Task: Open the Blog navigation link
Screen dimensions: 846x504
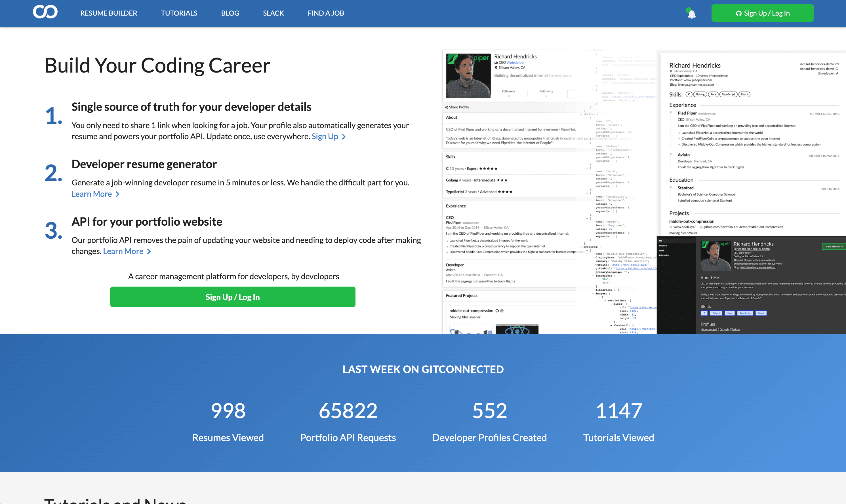Action: (230, 13)
